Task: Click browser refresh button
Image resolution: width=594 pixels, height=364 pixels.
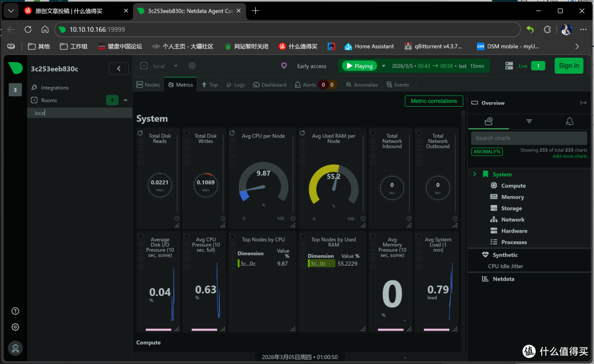Action: 28,29
